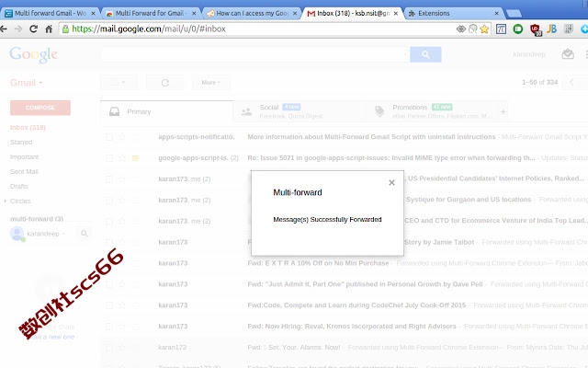Select checkbox for Just Admit It email
Image resolution: width=588 pixels, height=368 pixels.
[109, 284]
